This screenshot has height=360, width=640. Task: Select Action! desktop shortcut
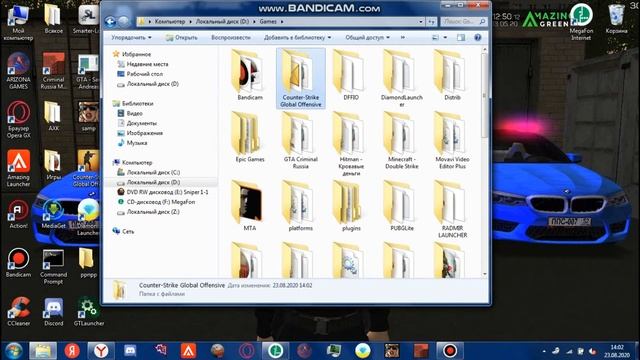(18, 214)
